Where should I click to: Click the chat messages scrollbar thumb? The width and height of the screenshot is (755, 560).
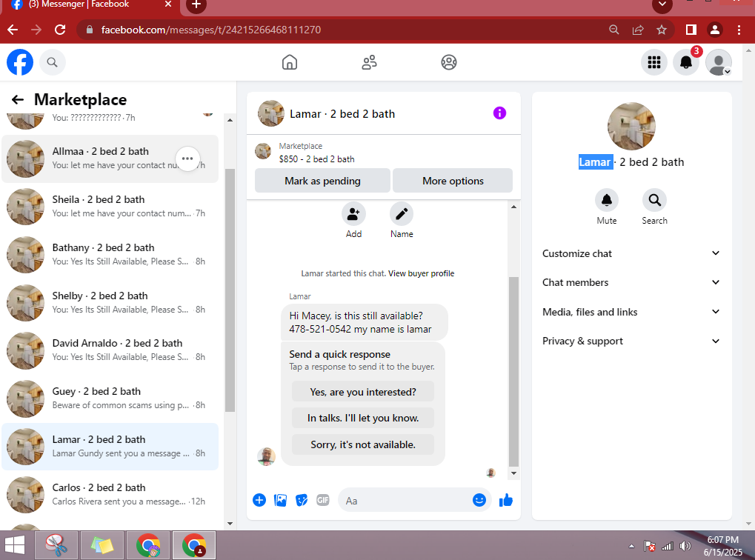click(513, 372)
